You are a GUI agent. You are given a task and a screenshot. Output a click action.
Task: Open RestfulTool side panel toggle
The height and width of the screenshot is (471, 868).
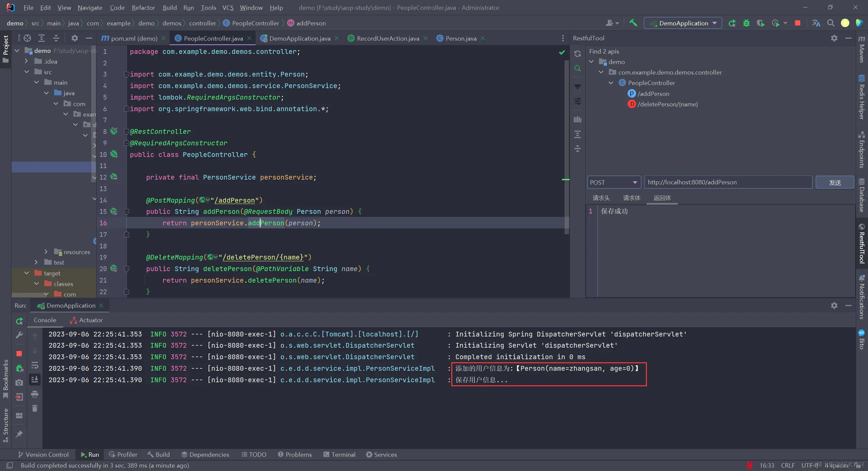862,244
